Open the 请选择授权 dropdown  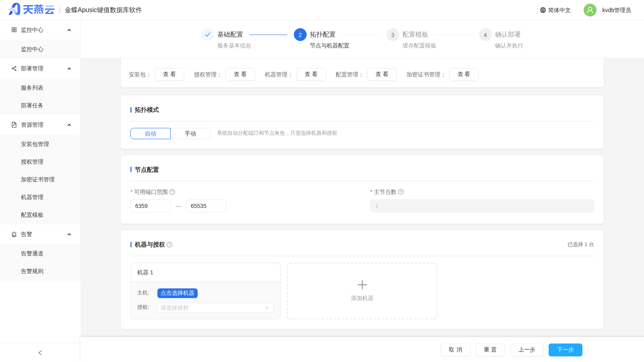point(215,308)
